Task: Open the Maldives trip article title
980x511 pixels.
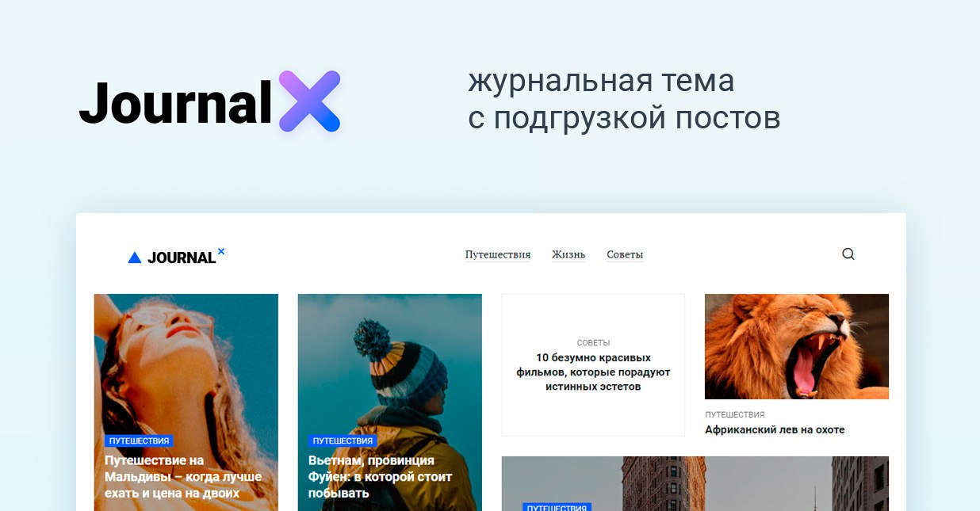Action: pos(183,476)
